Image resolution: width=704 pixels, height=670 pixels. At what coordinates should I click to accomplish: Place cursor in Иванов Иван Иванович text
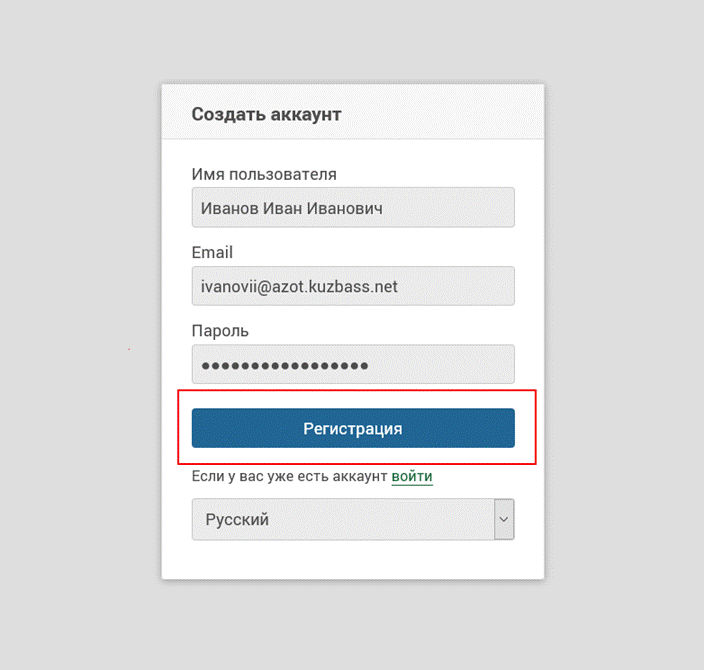click(x=292, y=208)
